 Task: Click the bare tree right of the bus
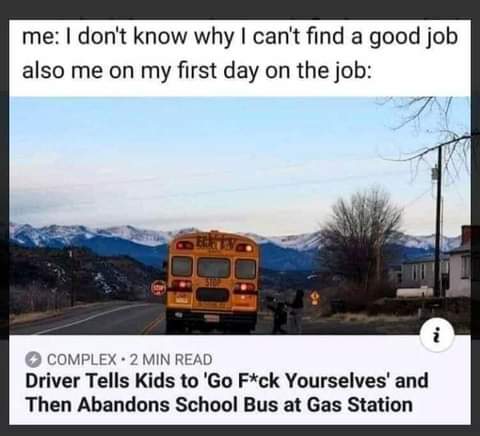362,242
